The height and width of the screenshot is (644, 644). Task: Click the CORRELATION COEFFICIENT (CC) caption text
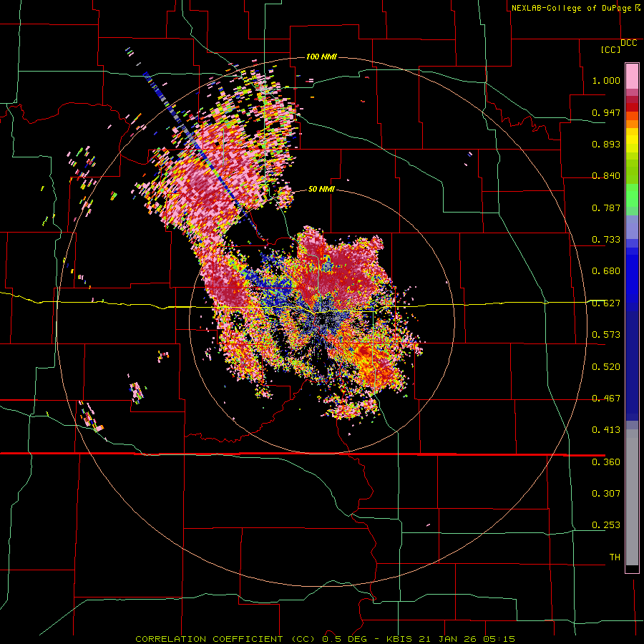click(225, 639)
